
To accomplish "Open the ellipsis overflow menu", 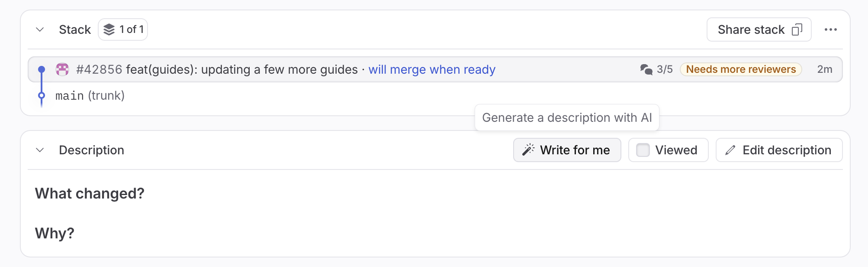I will click(x=831, y=29).
